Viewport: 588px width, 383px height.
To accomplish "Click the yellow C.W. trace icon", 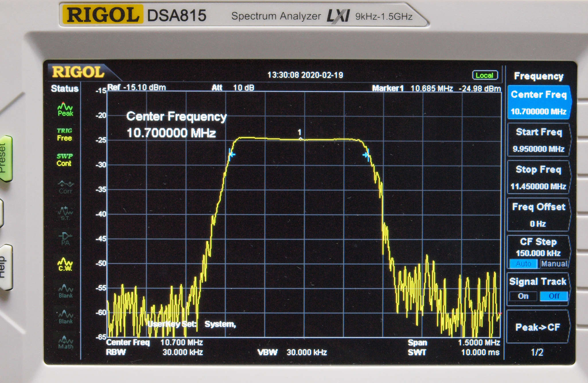I will (65, 264).
